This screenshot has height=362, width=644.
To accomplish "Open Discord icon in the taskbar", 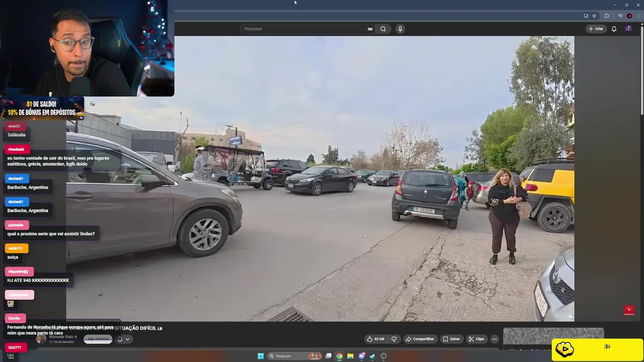I will 361,356.
